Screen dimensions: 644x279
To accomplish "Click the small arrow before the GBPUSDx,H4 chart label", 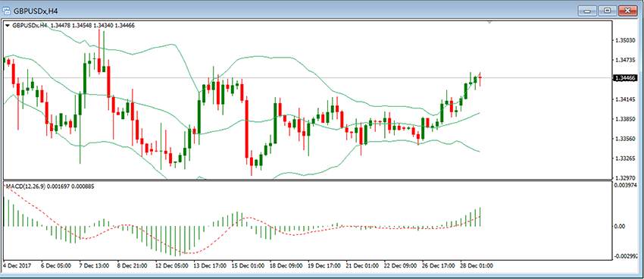I will (x=8, y=26).
